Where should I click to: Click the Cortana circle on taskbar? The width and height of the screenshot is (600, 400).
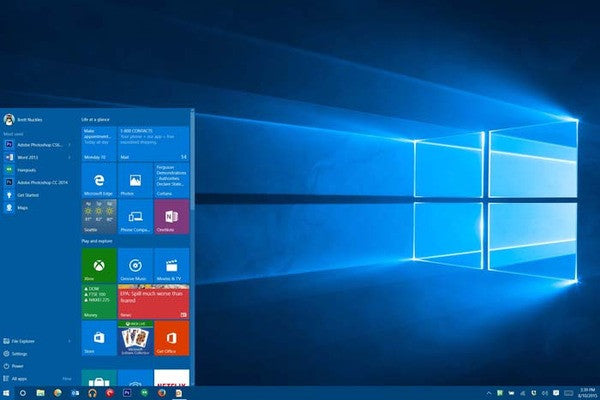[x=23, y=393]
